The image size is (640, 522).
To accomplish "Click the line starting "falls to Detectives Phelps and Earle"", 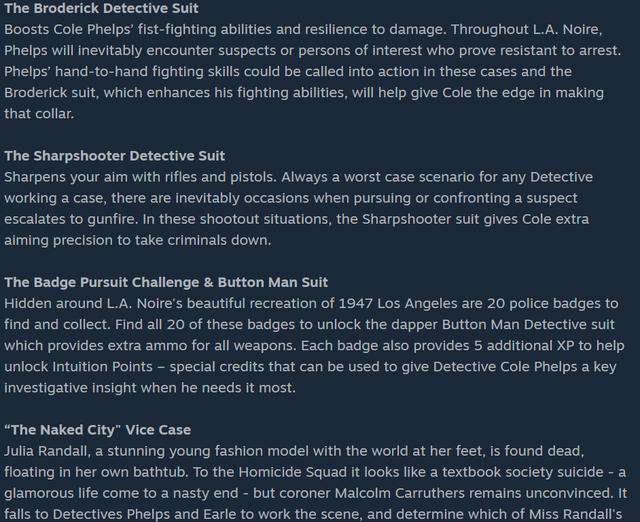I will (313, 514).
